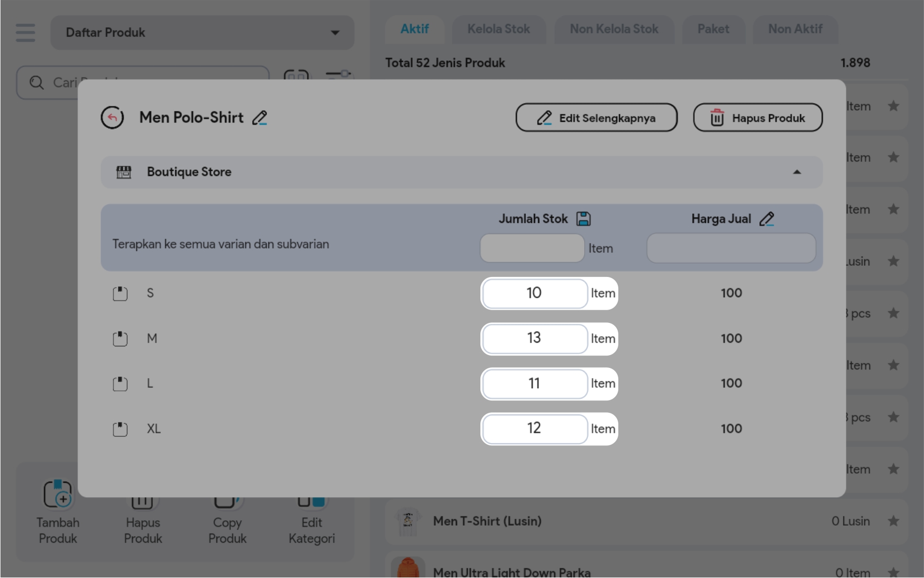Image resolution: width=924 pixels, height=578 pixels.
Task: Click the Edit Selengkapnya button
Action: [x=596, y=118]
